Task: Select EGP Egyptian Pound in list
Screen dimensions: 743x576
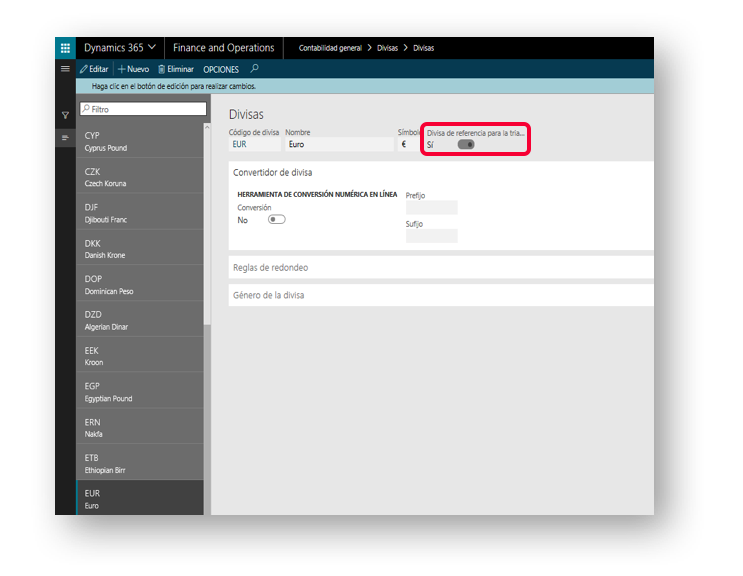Action: [140, 392]
